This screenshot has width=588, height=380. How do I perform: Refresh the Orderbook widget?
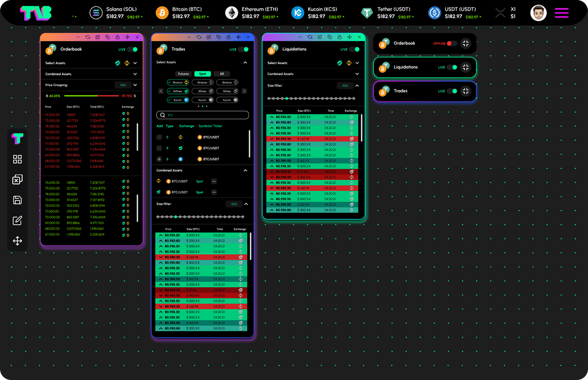pyautogui.click(x=88, y=37)
